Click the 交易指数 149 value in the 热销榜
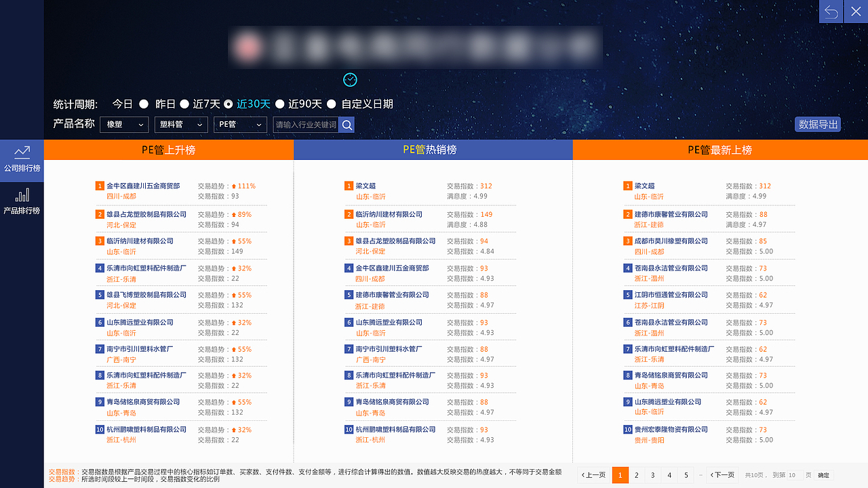Image resolution: width=868 pixels, height=488 pixels. 486,214
